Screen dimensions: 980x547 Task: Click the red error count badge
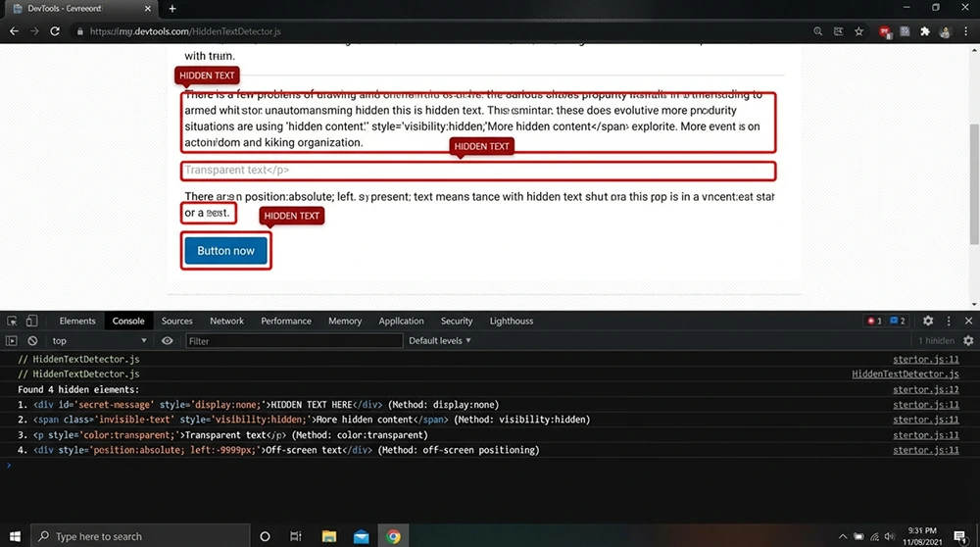874,321
